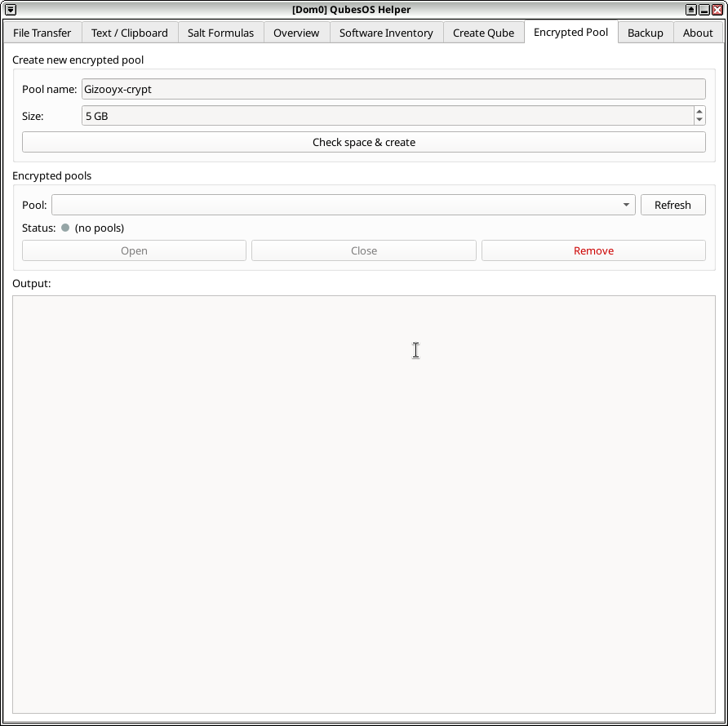This screenshot has height=726, width=728.
Task: Go to the Salt Formulas tab
Action: (x=220, y=33)
